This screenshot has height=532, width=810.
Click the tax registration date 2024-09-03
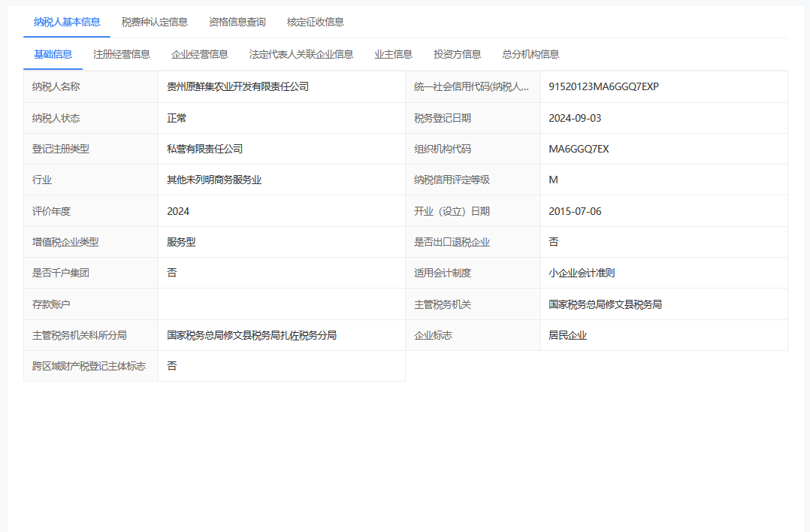[x=575, y=118]
